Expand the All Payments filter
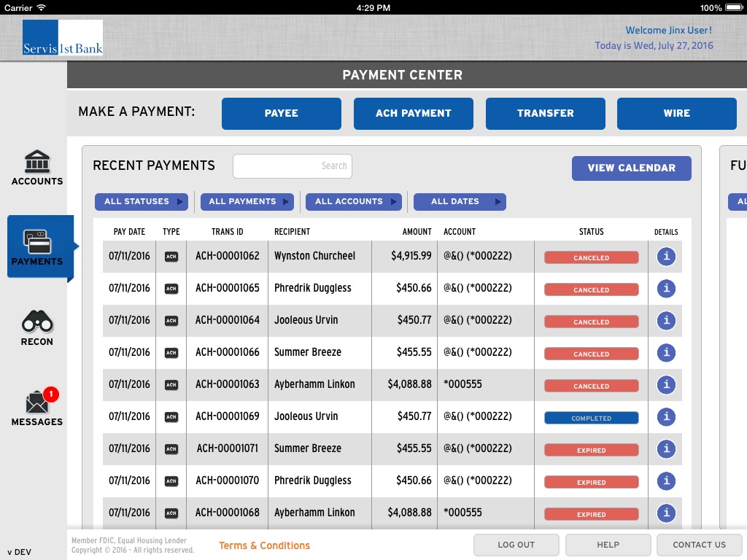 click(x=247, y=201)
